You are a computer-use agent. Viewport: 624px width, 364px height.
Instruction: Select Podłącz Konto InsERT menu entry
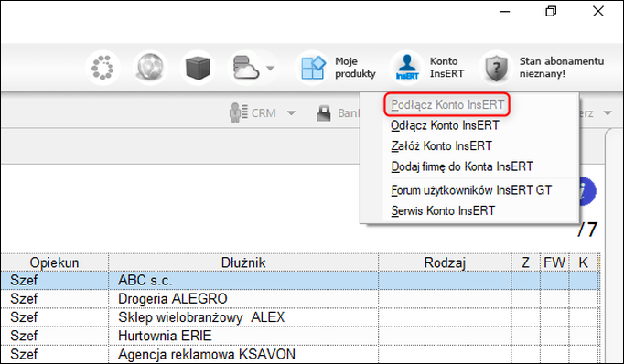(x=447, y=104)
